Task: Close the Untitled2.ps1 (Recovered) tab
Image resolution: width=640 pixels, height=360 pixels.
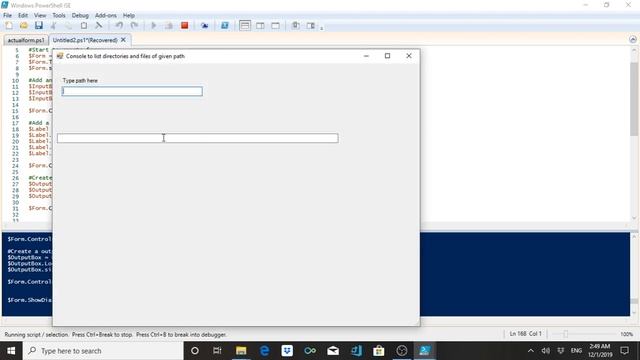Action: tap(123, 40)
